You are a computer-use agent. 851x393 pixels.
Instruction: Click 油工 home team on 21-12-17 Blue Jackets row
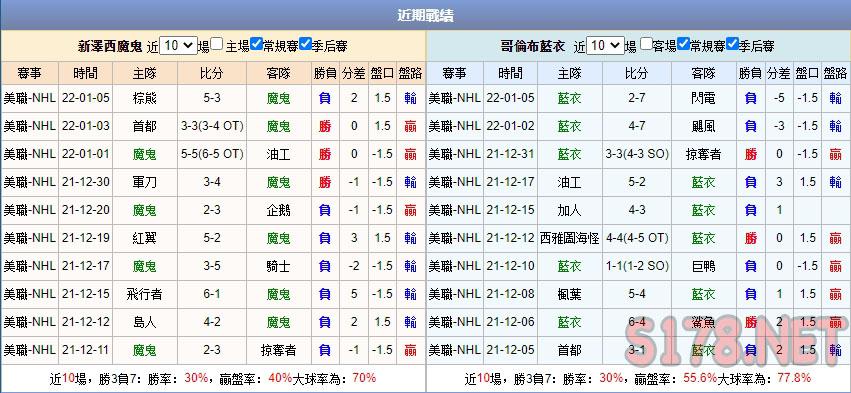[x=569, y=182]
